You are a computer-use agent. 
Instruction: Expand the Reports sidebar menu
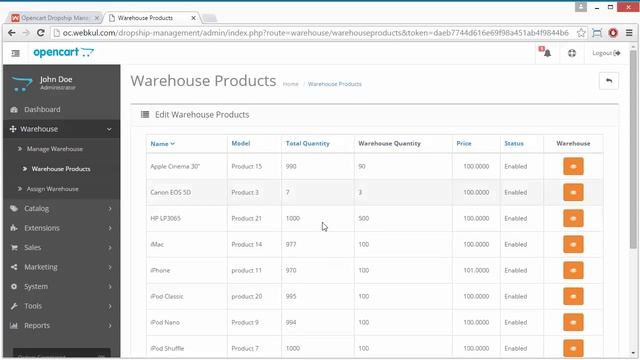coord(61,326)
